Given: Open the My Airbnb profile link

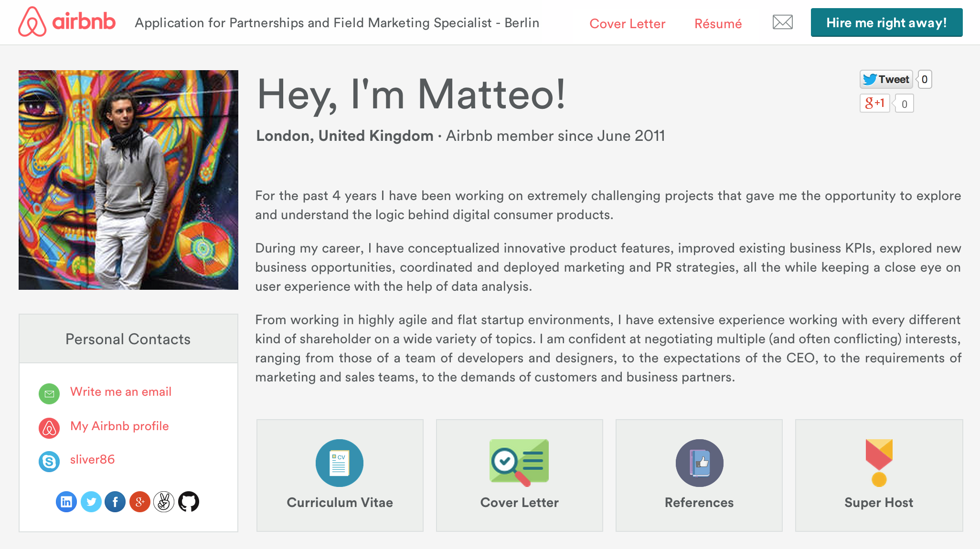Looking at the screenshot, I should pos(119,426).
